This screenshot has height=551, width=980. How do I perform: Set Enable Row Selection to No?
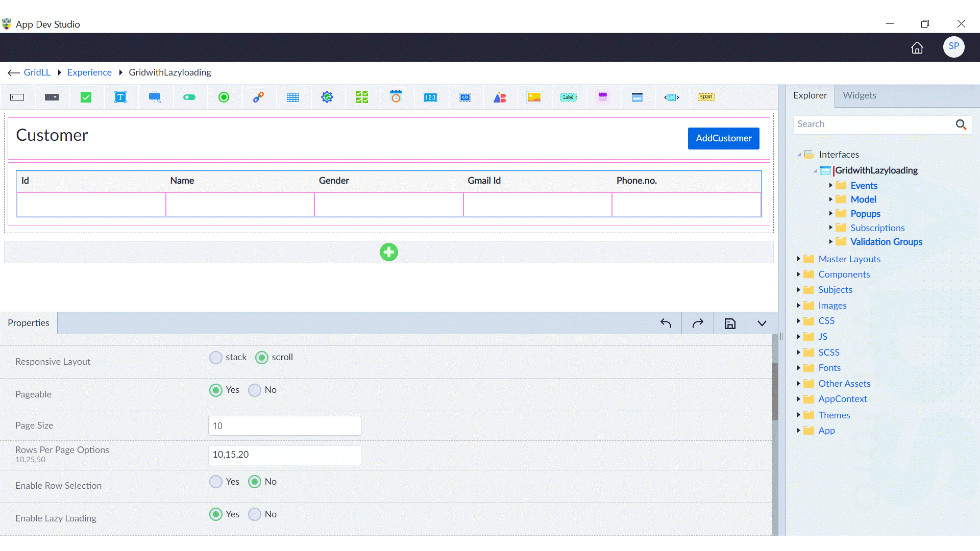[x=255, y=482]
